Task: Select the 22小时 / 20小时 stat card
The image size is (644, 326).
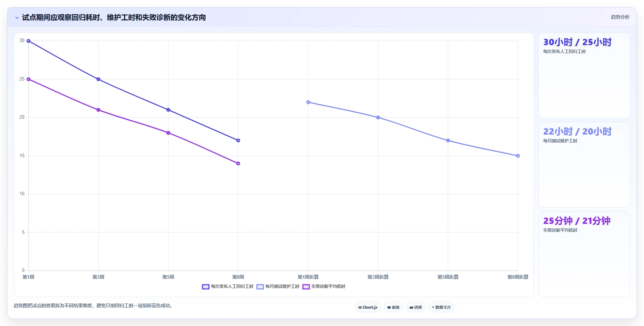Action: [x=584, y=165]
